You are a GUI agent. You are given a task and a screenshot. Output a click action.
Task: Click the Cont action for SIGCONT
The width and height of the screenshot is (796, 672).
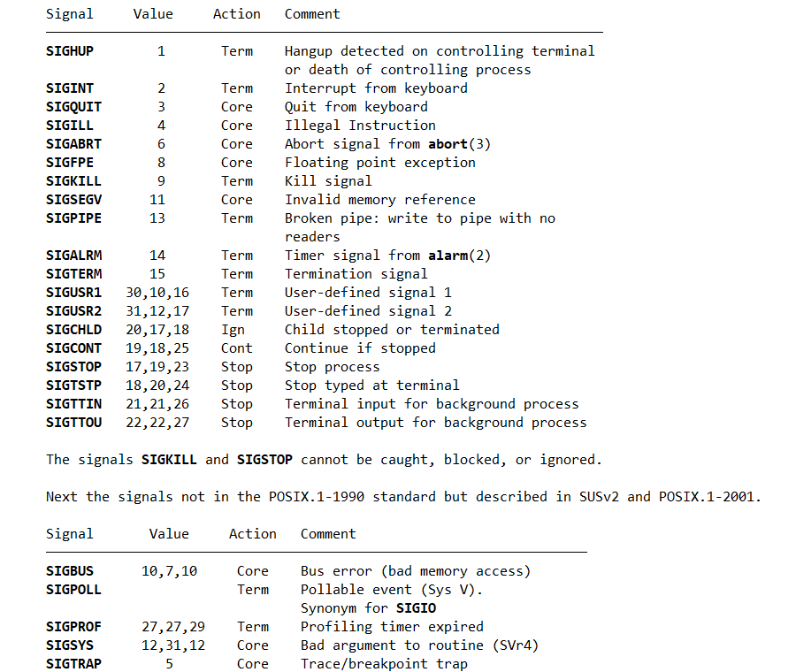pos(236,348)
